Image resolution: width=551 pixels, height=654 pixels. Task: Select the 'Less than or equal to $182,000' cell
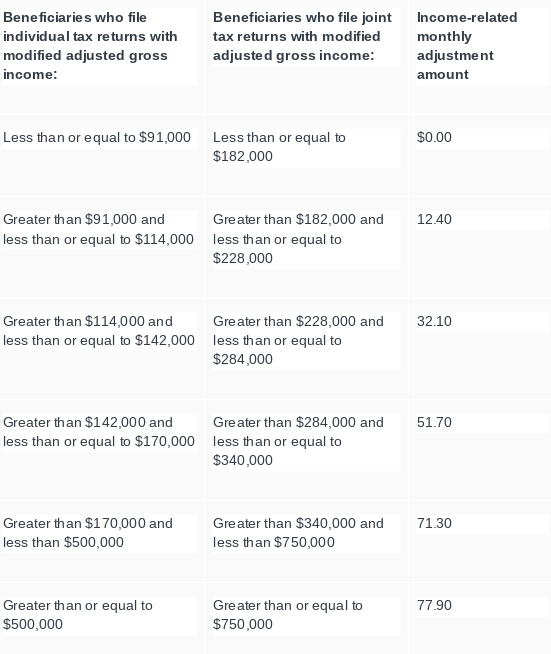tap(306, 148)
